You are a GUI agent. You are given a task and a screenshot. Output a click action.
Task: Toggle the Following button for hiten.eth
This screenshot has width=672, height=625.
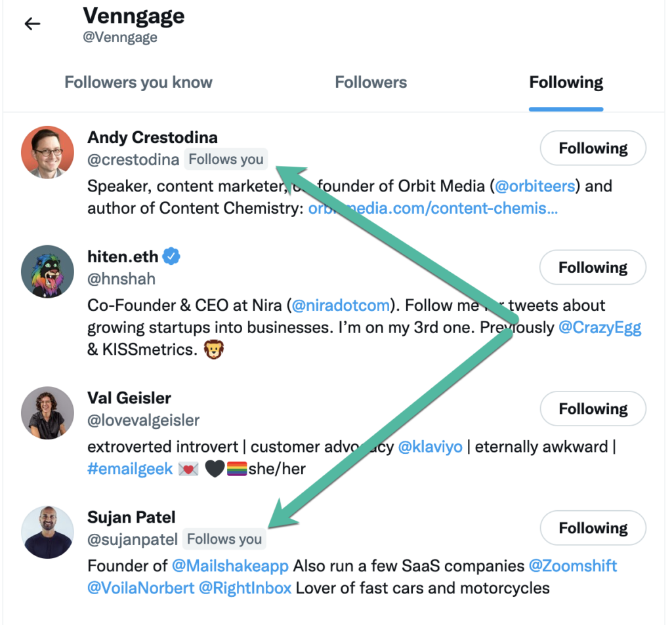pyautogui.click(x=593, y=268)
